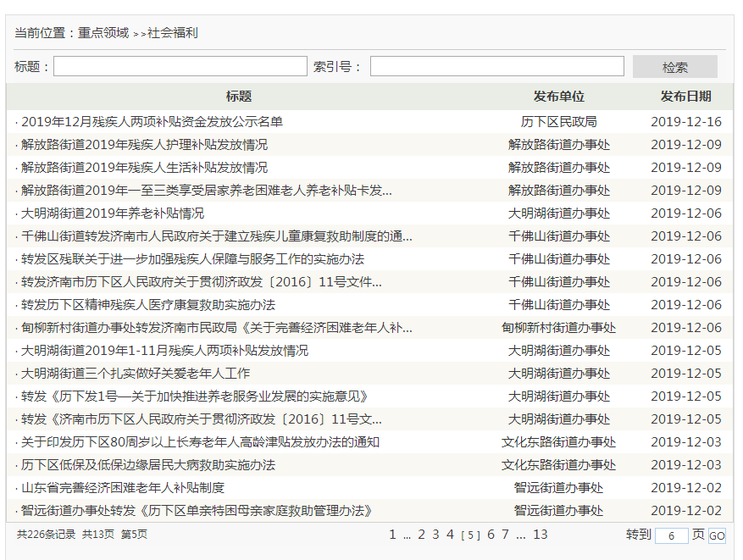743x560 pixels.
Task: Click 重点领域 in the breadcrumb
Action: click(103, 33)
